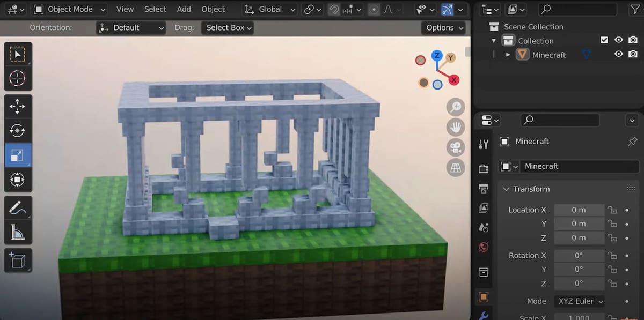Screen dimensions: 644x320
Task: Click the blue Z axis gizmo ball
Action: pyautogui.click(x=437, y=55)
